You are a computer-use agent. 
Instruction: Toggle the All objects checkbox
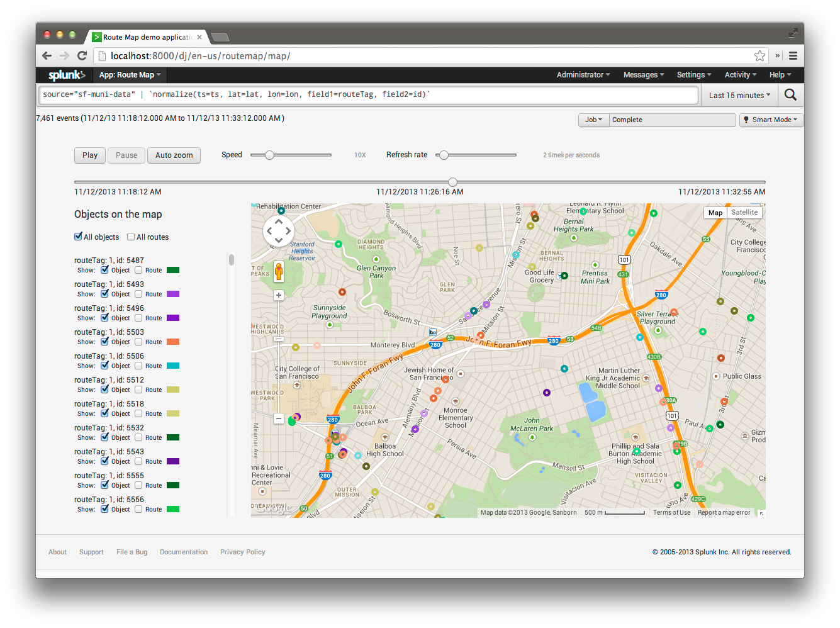pyautogui.click(x=79, y=237)
